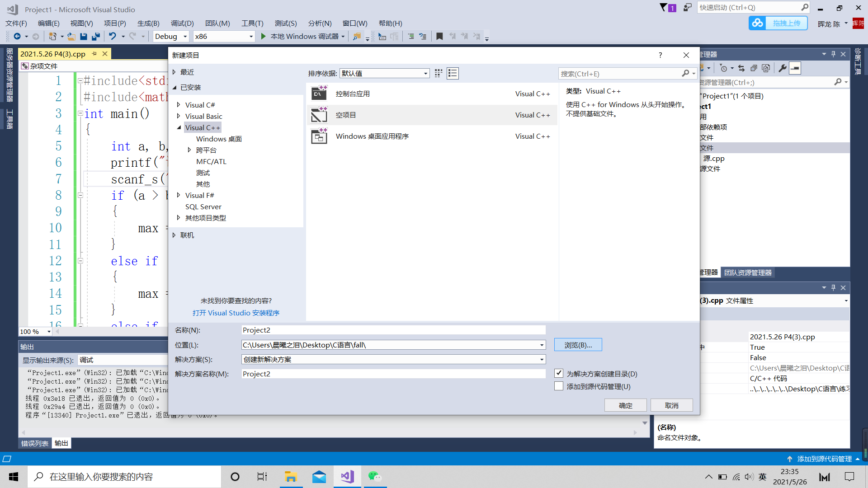This screenshot has height=488, width=868.
Task: Open Visual Studio installer link
Action: (x=236, y=313)
